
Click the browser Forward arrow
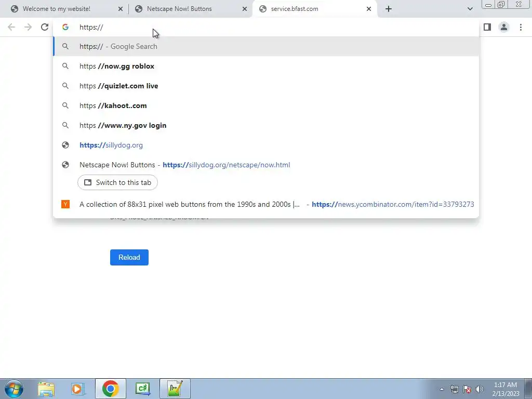(x=28, y=27)
